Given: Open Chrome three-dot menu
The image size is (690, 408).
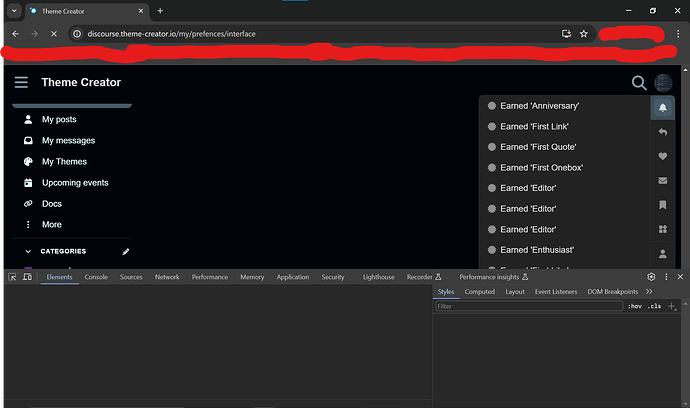Looking at the screenshot, I should point(678,34).
